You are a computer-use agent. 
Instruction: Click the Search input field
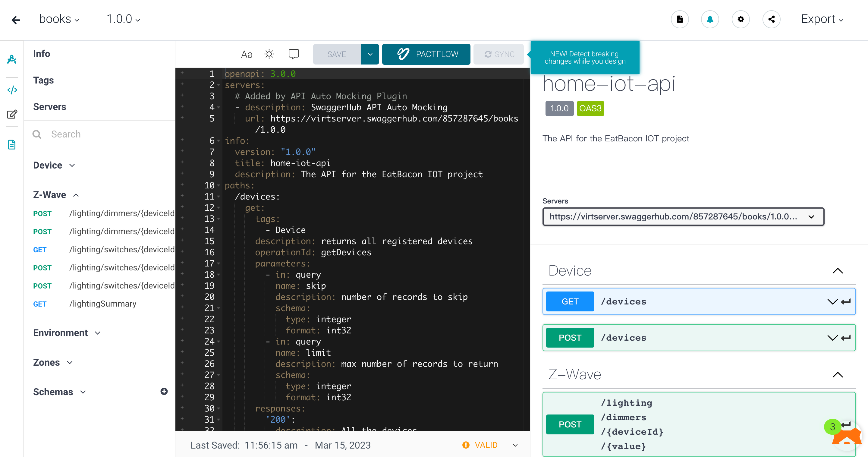pos(108,134)
